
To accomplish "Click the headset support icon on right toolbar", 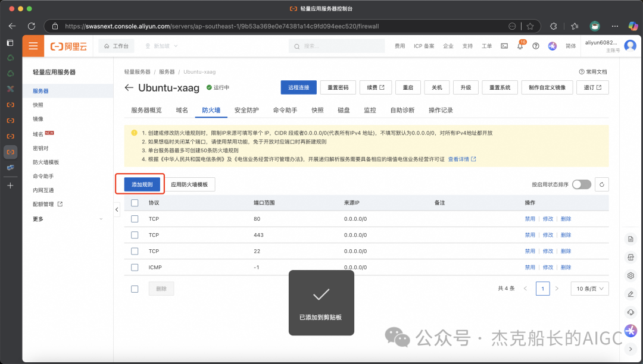I will pos(630,312).
